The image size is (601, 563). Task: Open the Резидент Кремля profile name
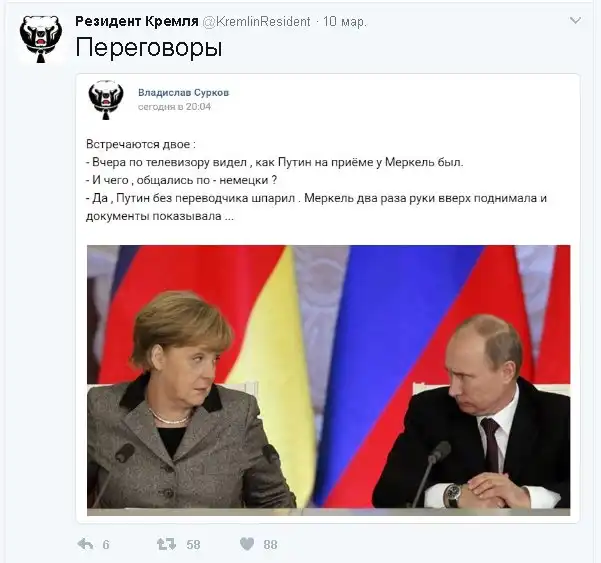pyautogui.click(x=137, y=21)
